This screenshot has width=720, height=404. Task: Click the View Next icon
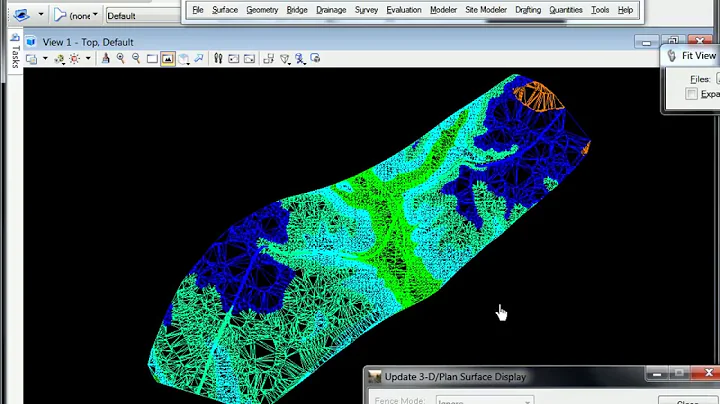[249, 59]
